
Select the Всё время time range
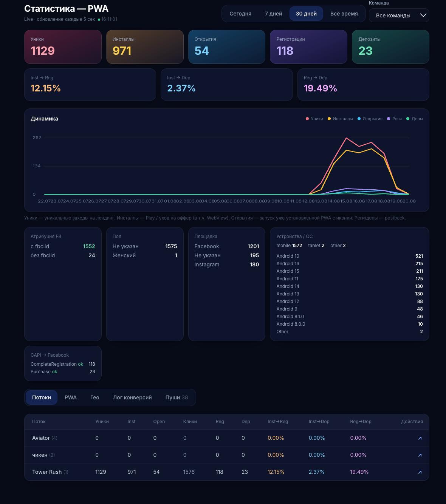344,14
